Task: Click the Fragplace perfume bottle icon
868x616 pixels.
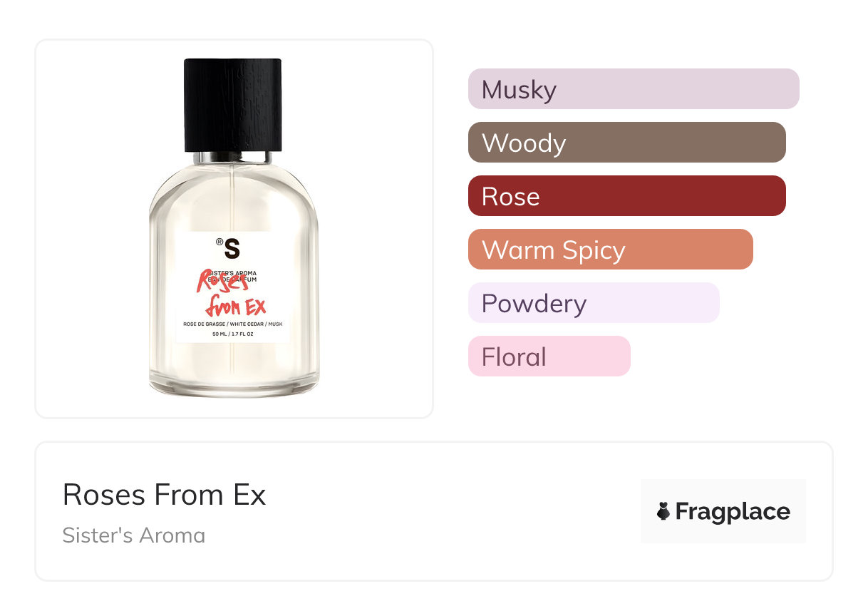Action: pyautogui.click(x=663, y=512)
